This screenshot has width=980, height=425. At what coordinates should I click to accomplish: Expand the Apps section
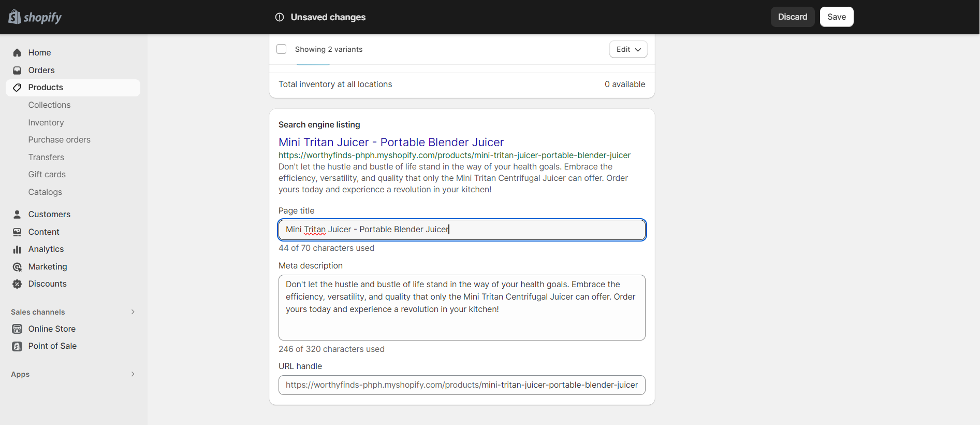[133, 374]
